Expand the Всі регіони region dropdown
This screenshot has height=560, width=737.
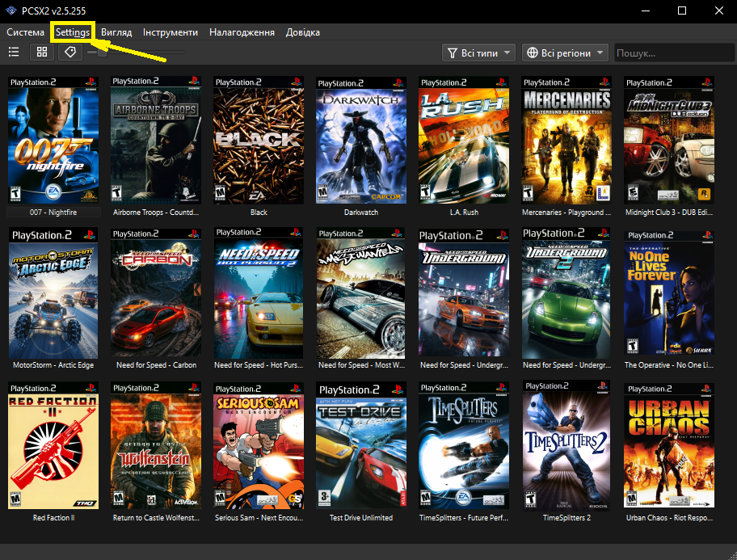(x=566, y=53)
